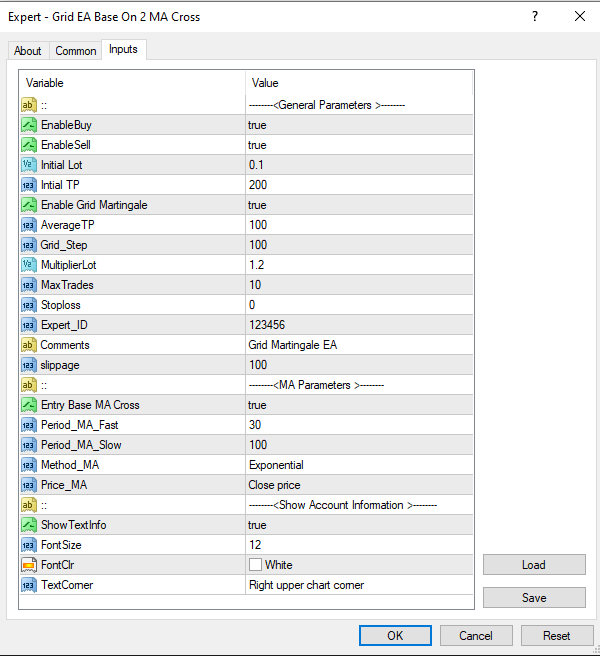The height and width of the screenshot is (656, 600).
Task: Click the double-type icon beside MultiplierLot
Action: click(x=29, y=265)
